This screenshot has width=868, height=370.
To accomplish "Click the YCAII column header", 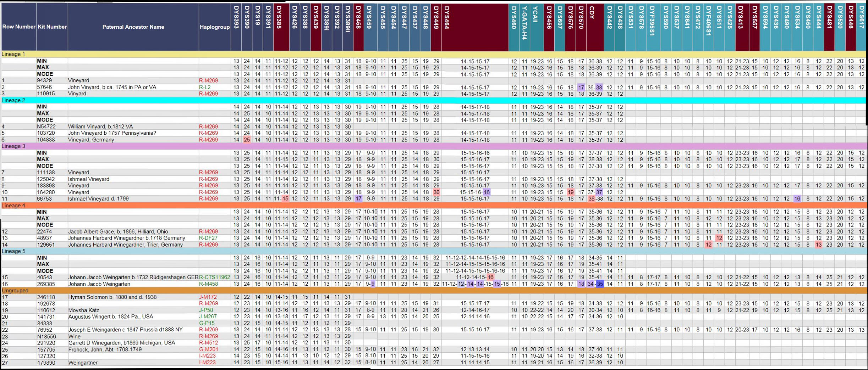I will click(537, 27).
